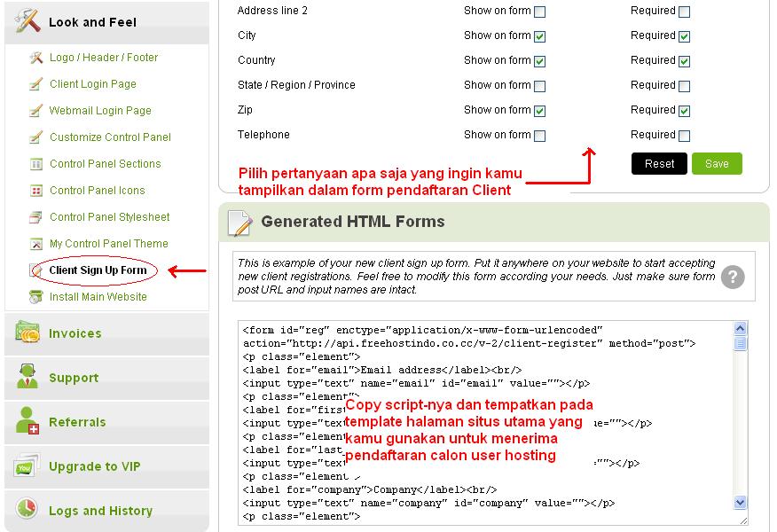Click the Logs and History clock icon
777x532 pixels.
tap(27, 508)
